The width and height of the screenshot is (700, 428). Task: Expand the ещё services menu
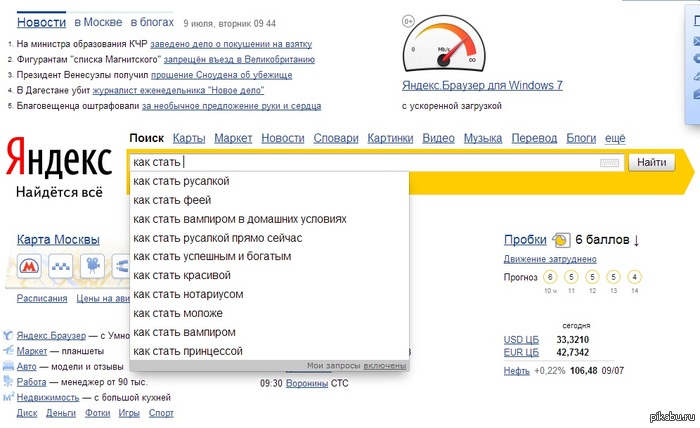click(615, 138)
